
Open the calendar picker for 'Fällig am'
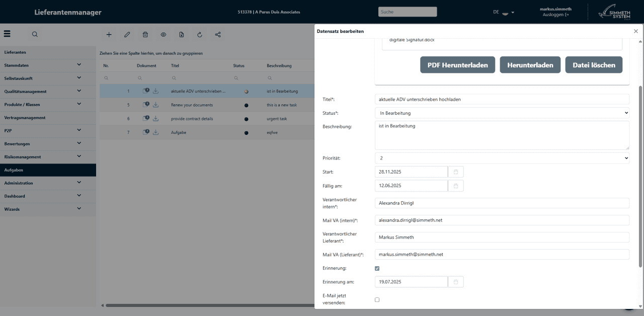pyautogui.click(x=455, y=185)
